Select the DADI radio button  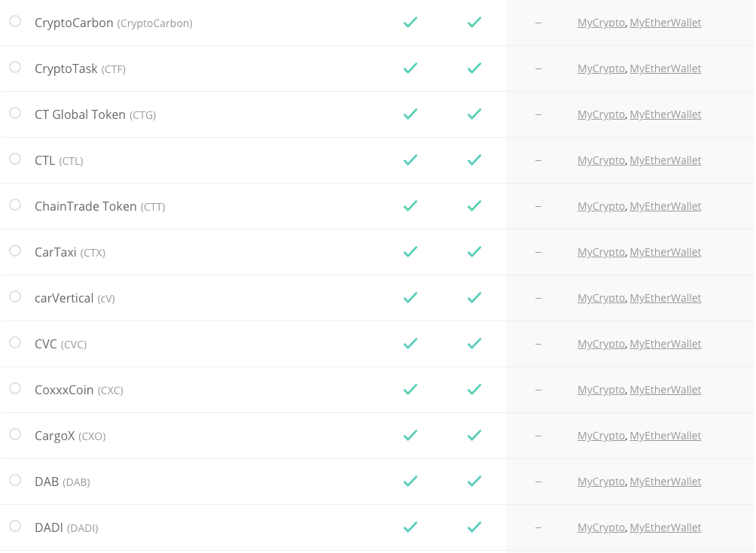tap(15, 526)
